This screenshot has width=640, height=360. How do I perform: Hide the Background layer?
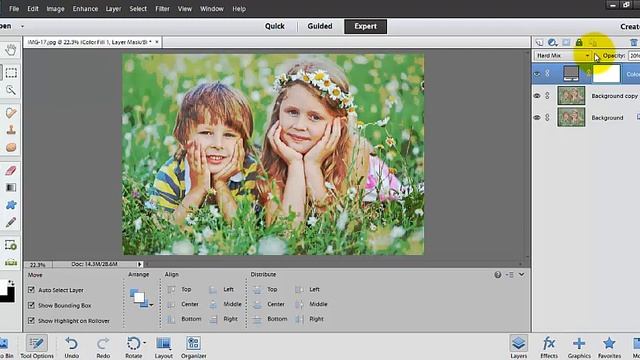537,117
